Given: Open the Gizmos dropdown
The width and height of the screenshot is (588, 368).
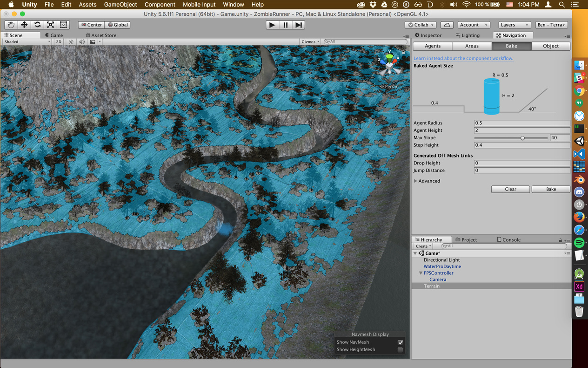Looking at the screenshot, I should coord(310,41).
